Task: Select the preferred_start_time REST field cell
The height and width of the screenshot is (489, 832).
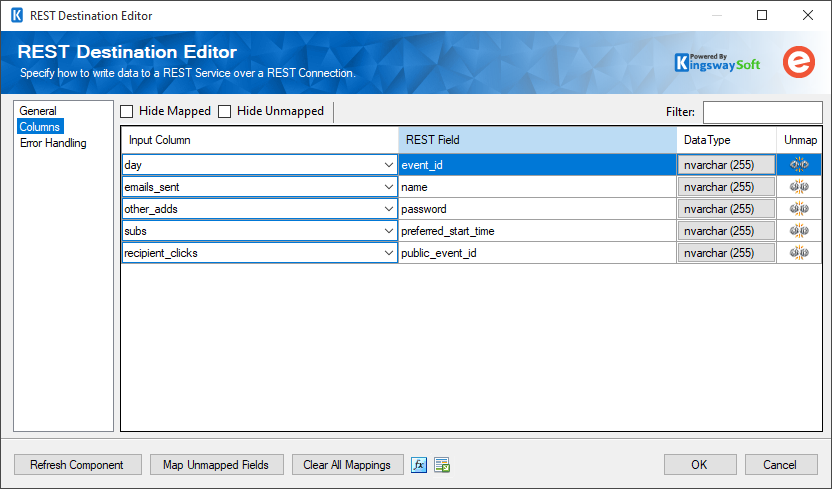Action: [538, 231]
